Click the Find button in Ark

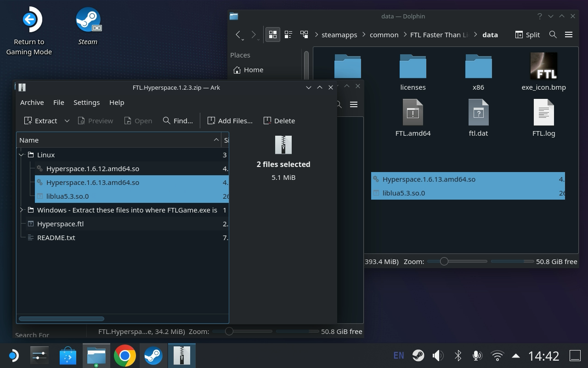[178, 121]
